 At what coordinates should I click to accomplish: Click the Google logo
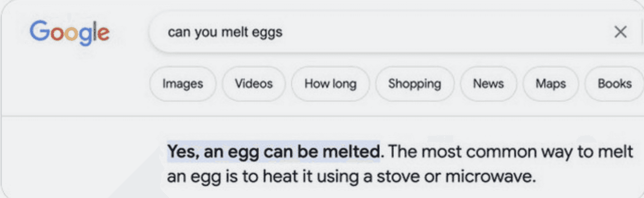pyautogui.click(x=70, y=33)
